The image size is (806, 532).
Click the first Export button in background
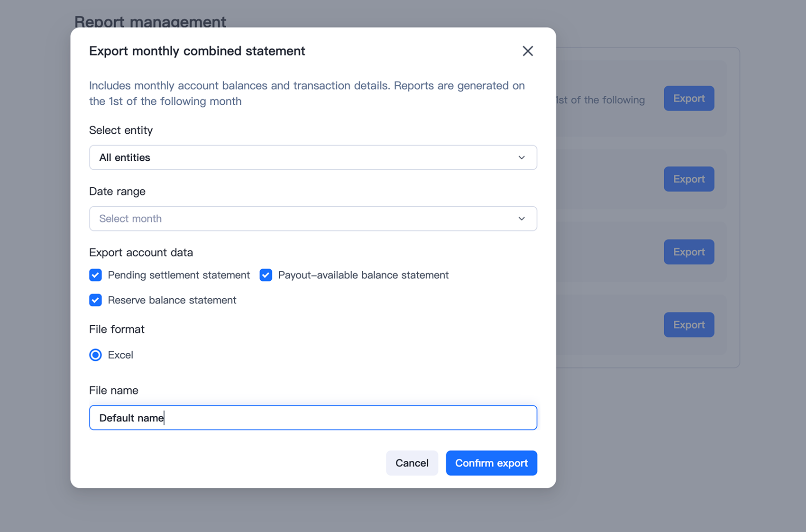689,98
